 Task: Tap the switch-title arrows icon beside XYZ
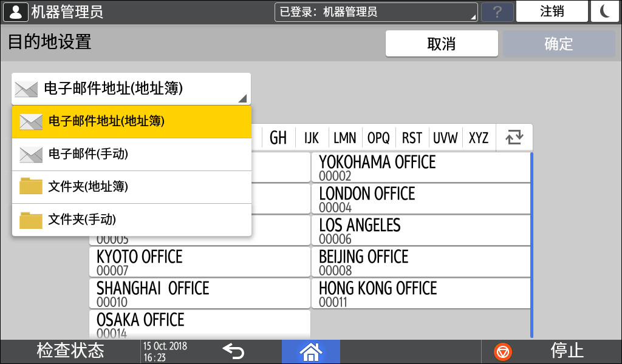pos(514,138)
